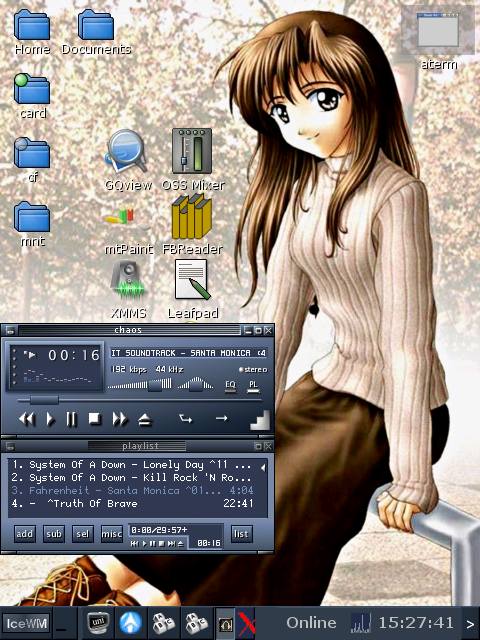Click the CPU graph monitor in tray
The width and height of the screenshot is (480, 640).
pyautogui.click(x=360, y=623)
